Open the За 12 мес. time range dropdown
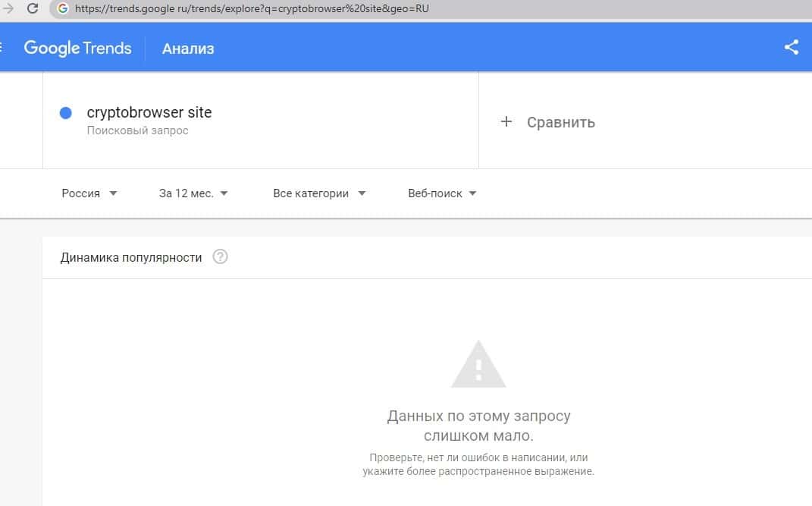This screenshot has height=506, width=812. (193, 193)
